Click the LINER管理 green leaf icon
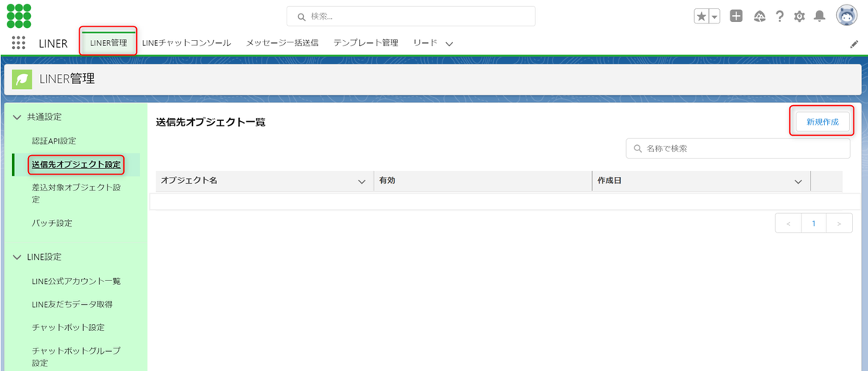868x371 pixels. coord(22,79)
